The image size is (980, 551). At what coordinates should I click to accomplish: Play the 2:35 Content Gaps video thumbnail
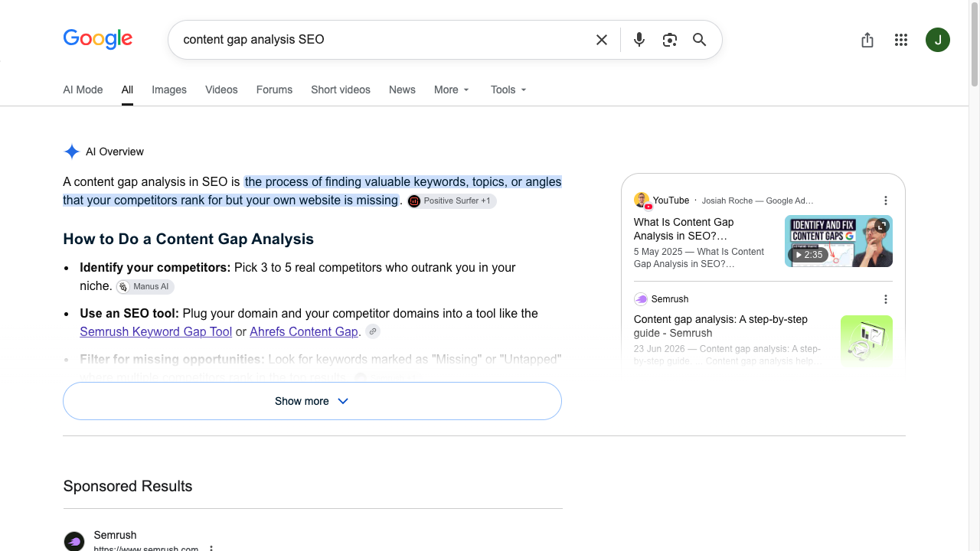pyautogui.click(x=838, y=241)
